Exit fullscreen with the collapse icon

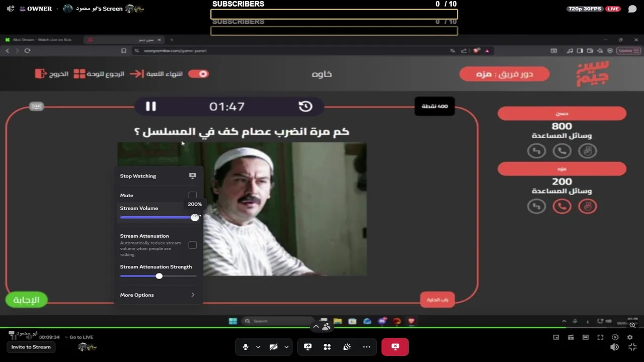[x=632, y=347]
